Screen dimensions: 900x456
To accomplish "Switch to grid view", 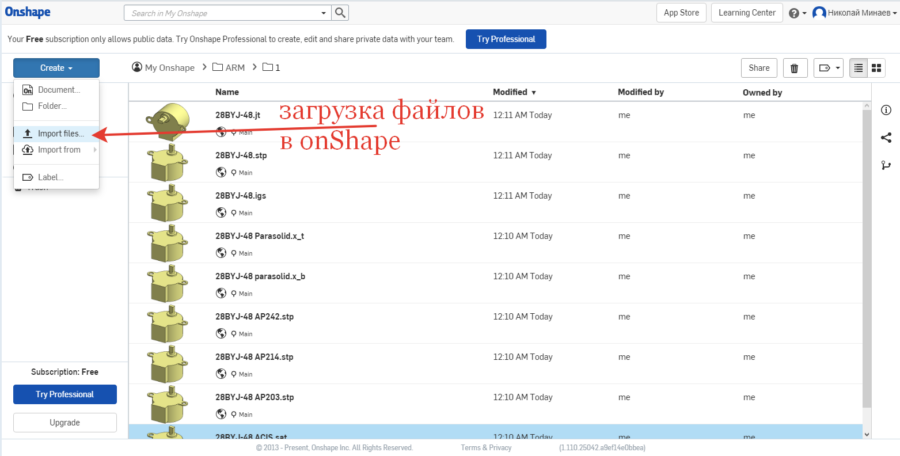I will (876, 68).
